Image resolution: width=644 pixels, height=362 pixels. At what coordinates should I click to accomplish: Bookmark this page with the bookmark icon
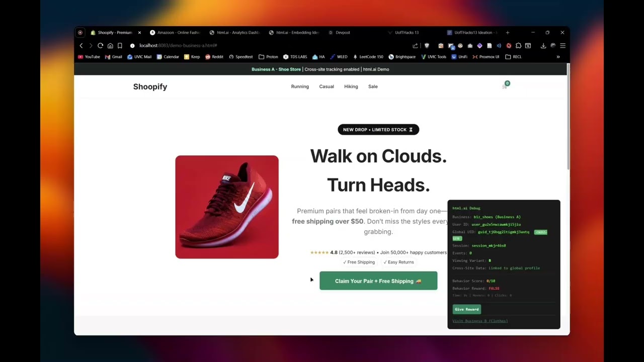point(120,46)
